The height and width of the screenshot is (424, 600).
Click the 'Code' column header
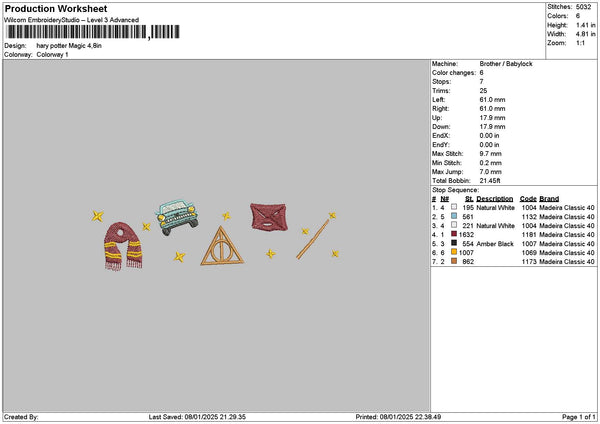pos(528,199)
